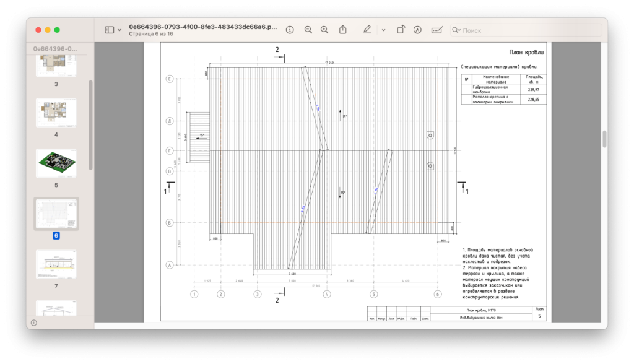Open the document info inspector

pyautogui.click(x=289, y=30)
